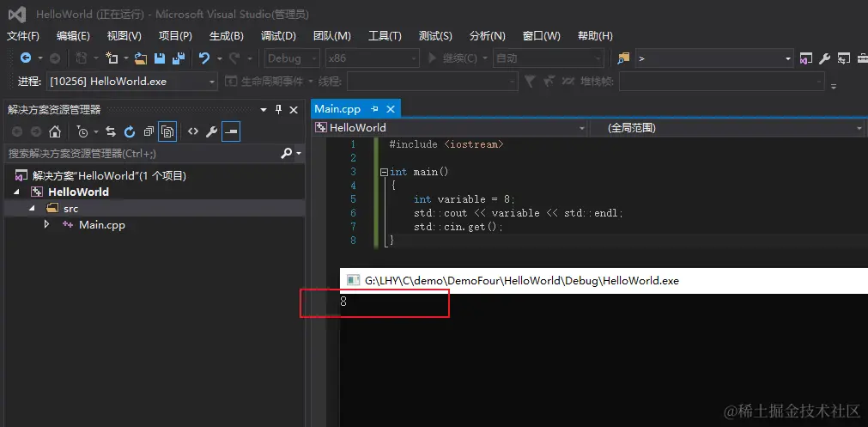Collapse the src folder node arrow
Viewport: 868px width, 427px height.
click(x=31, y=208)
